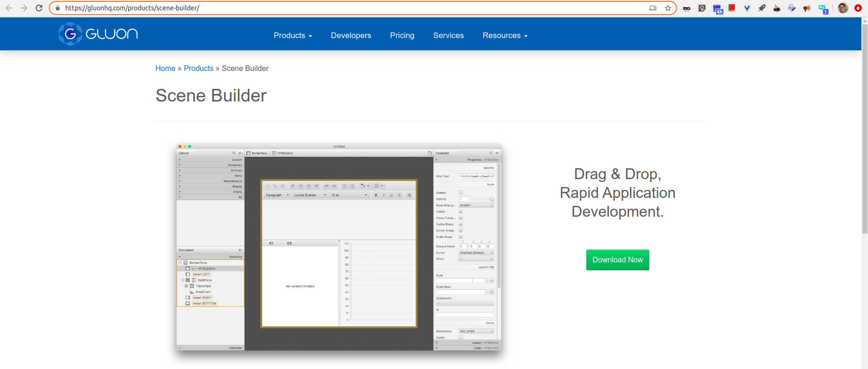This screenshot has height=369, width=868.
Task: Reload the page with the refresh icon
Action: click(39, 8)
